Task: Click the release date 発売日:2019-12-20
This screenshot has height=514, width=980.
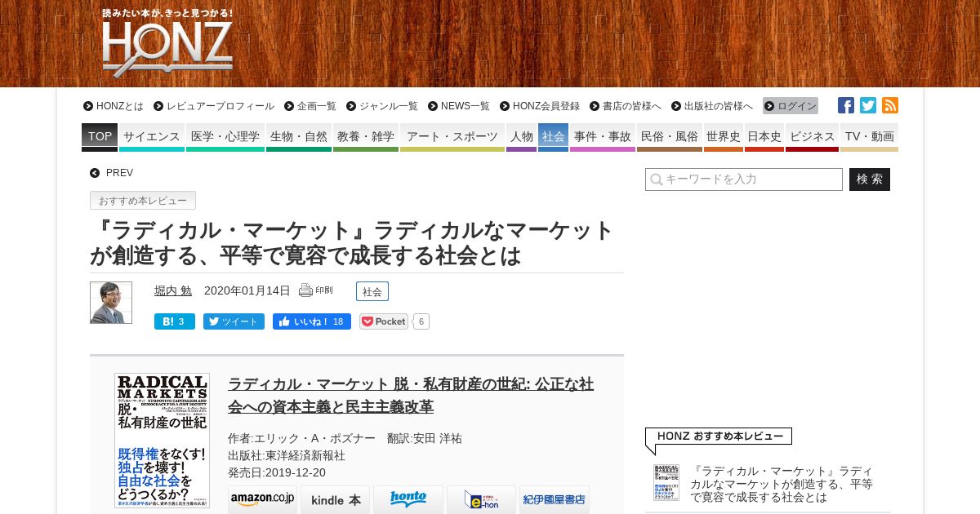Action: tap(277, 472)
